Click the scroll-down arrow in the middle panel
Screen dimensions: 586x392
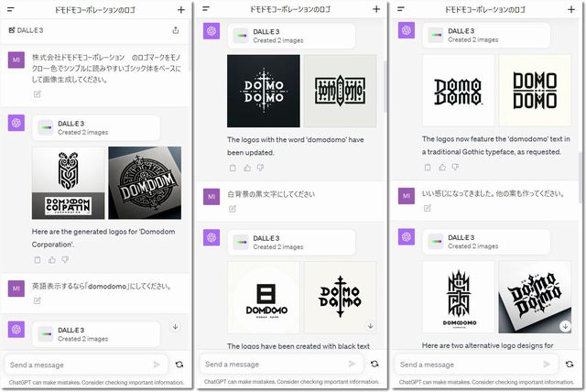point(370,326)
